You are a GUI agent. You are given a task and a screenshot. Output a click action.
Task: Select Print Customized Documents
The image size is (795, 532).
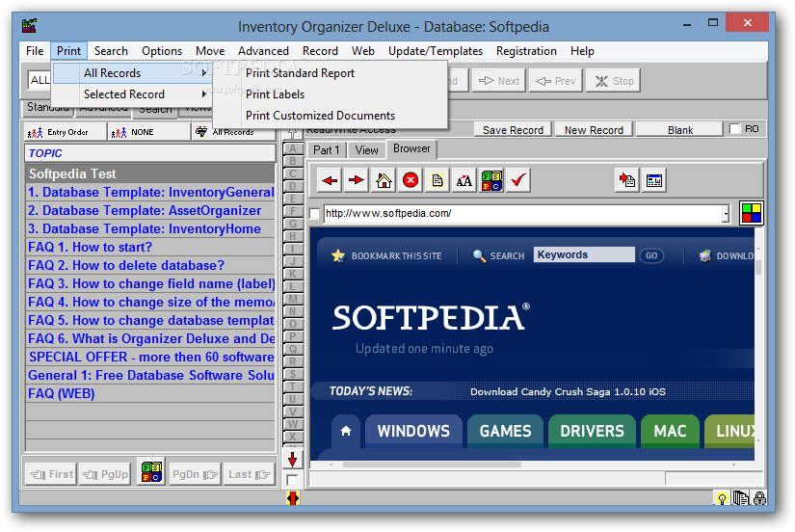pyautogui.click(x=331, y=116)
